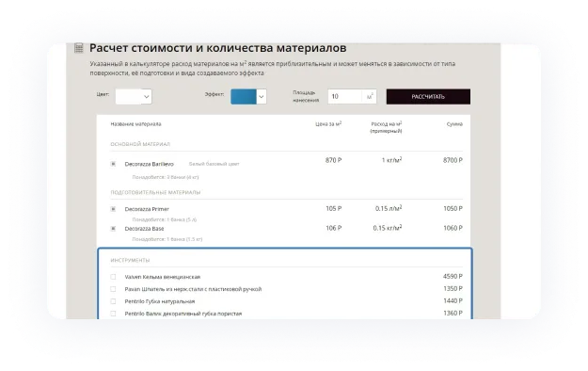Click the Pentrilo Губка натуральная label

click(x=160, y=301)
